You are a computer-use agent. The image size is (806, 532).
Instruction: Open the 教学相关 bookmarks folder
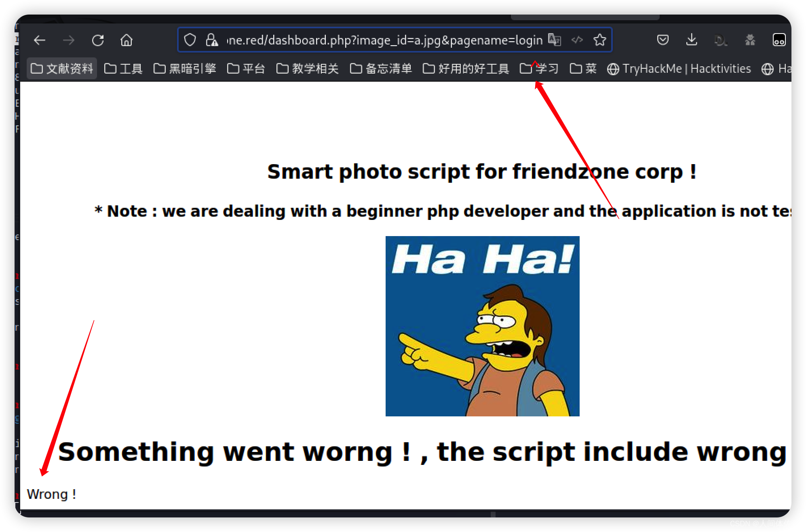coord(308,69)
